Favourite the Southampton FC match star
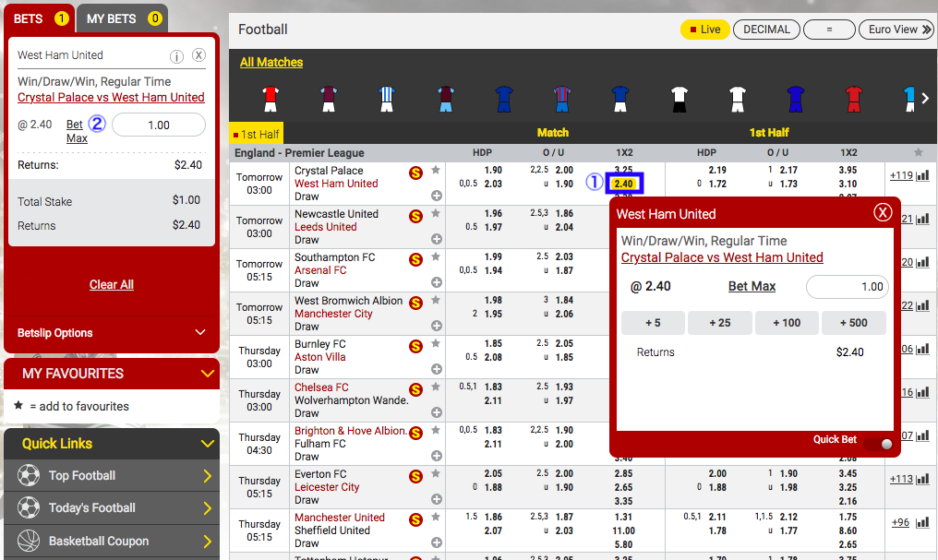Viewport: 938px width, 560px height. [436, 256]
